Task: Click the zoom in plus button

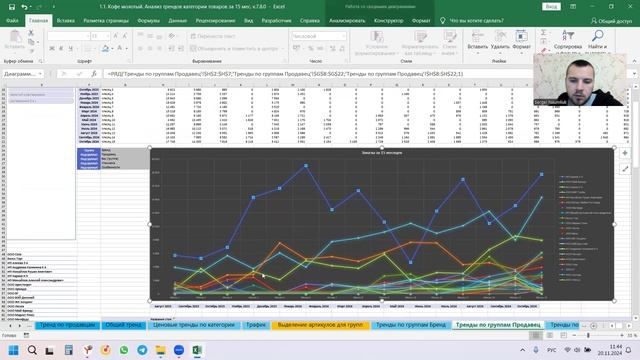Action: (622, 335)
